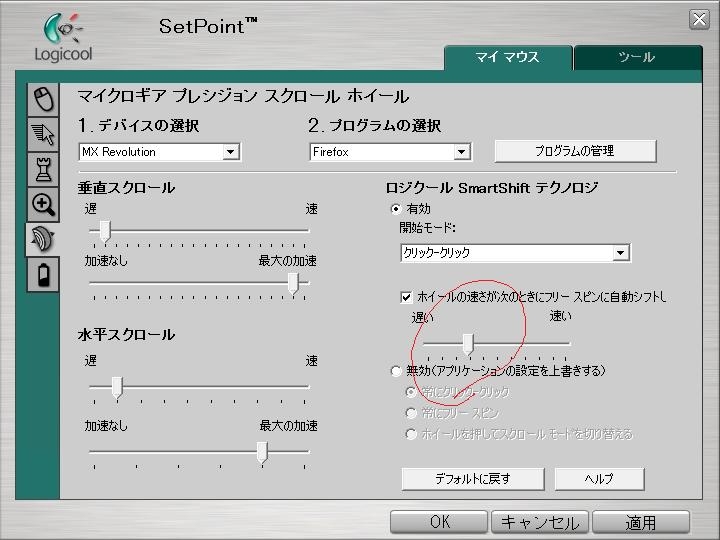The height and width of the screenshot is (540, 720).
Task: Open the game settings chess piece icon
Action: pyautogui.click(x=43, y=169)
